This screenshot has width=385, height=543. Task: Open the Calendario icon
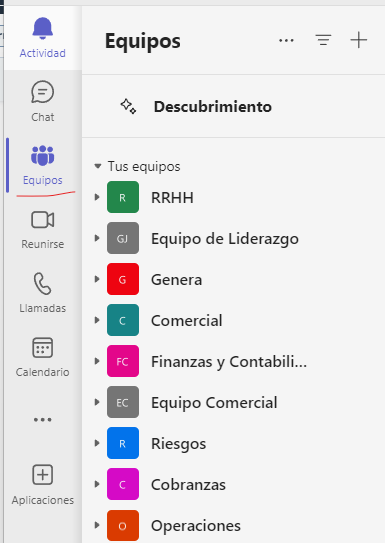pos(43,347)
